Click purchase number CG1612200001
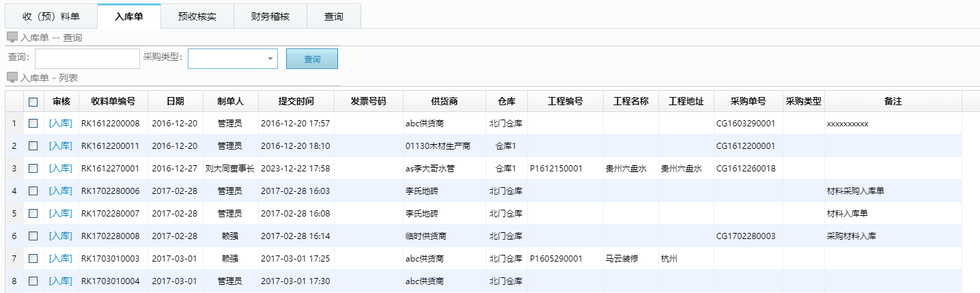Image resolution: width=980 pixels, height=293 pixels. 746,146
